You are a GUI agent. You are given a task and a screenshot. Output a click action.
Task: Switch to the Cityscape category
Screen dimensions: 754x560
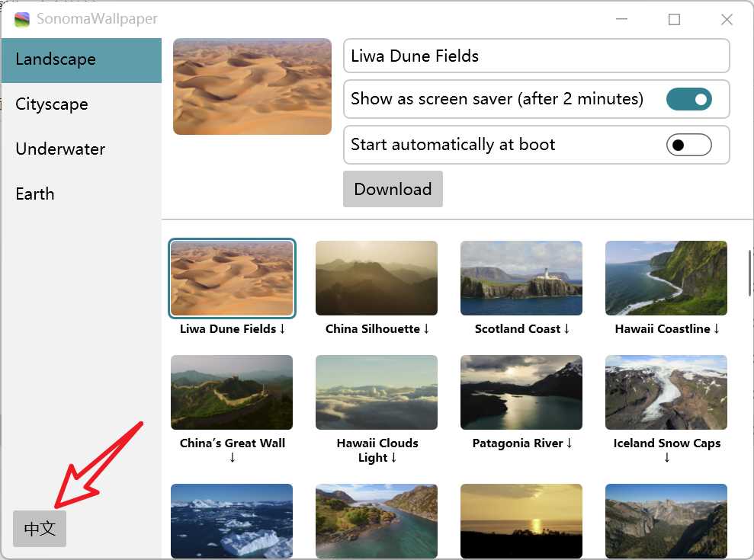[x=81, y=104]
